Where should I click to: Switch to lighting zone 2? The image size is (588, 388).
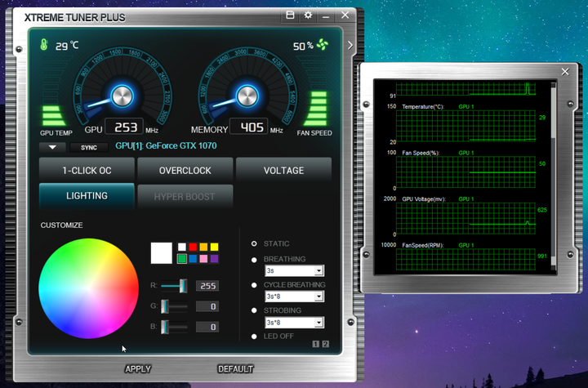point(326,344)
